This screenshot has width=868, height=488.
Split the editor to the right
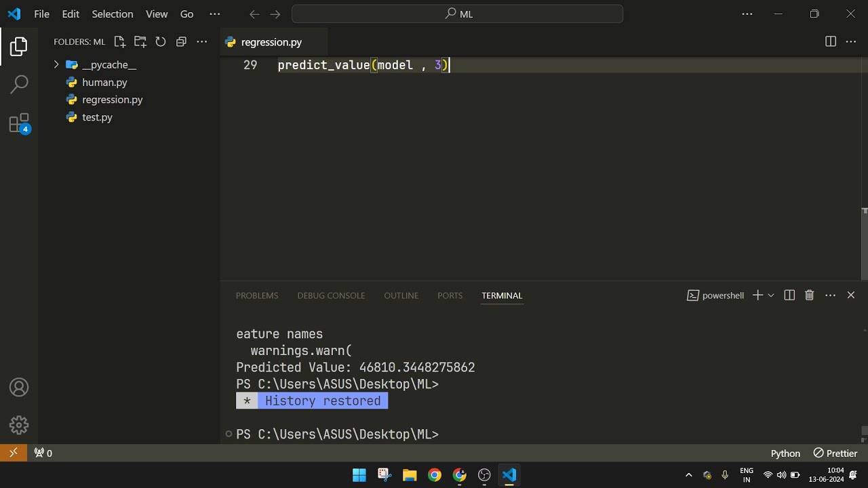tap(831, 42)
